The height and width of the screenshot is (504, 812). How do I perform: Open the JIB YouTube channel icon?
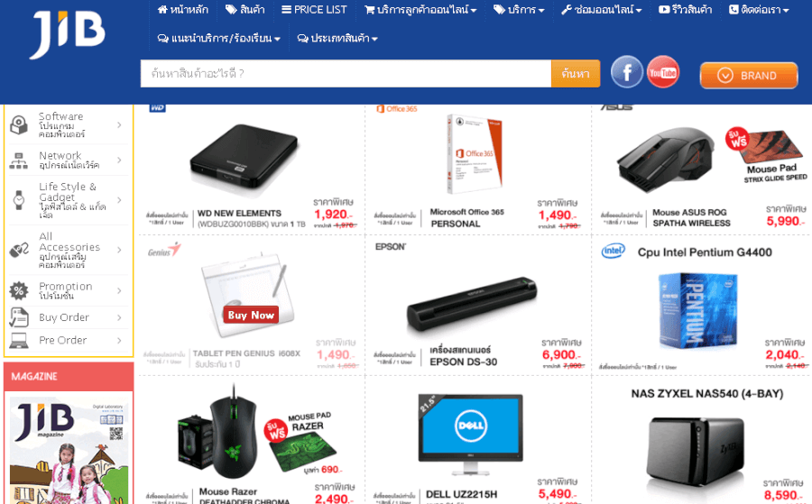[x=663, y=72]
